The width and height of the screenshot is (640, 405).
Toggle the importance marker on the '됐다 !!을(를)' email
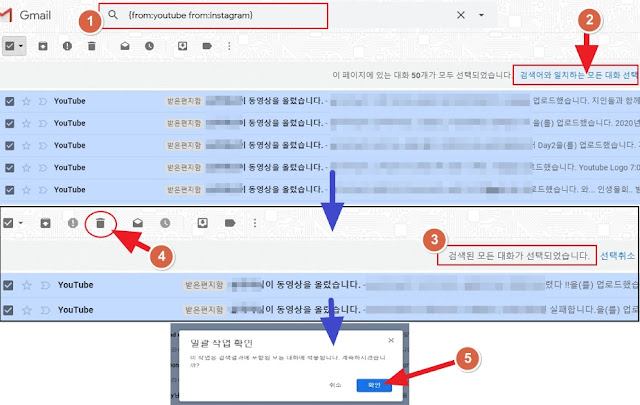(x=45, y=285)
